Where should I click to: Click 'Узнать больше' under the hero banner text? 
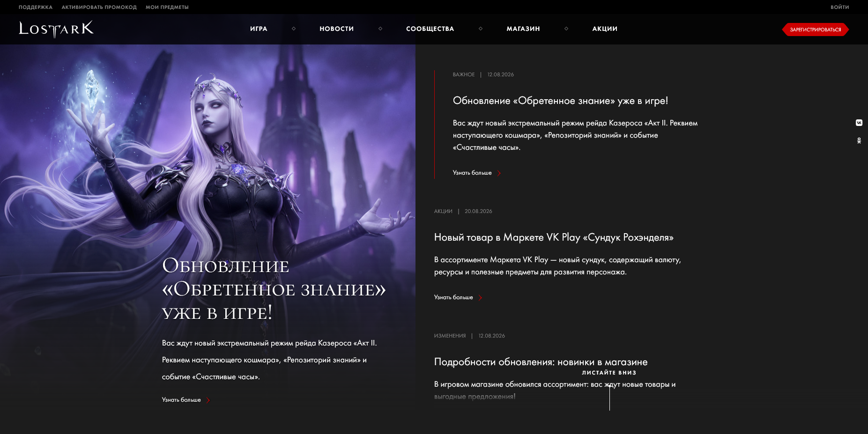[181, 400]
